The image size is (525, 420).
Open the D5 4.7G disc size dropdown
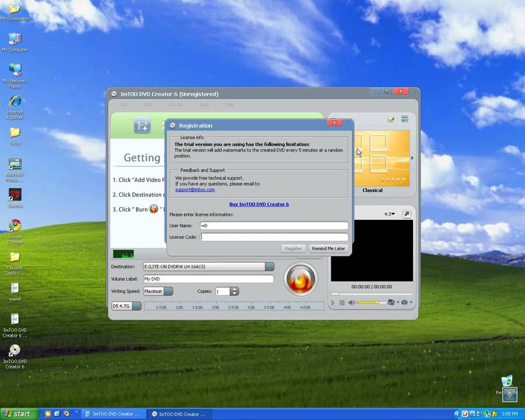136,306
